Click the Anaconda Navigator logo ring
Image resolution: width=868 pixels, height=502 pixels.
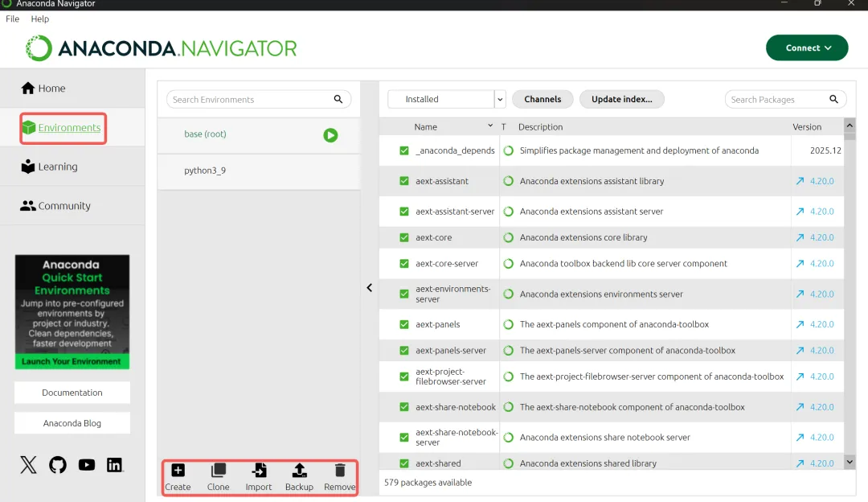[x=39, y=48]
